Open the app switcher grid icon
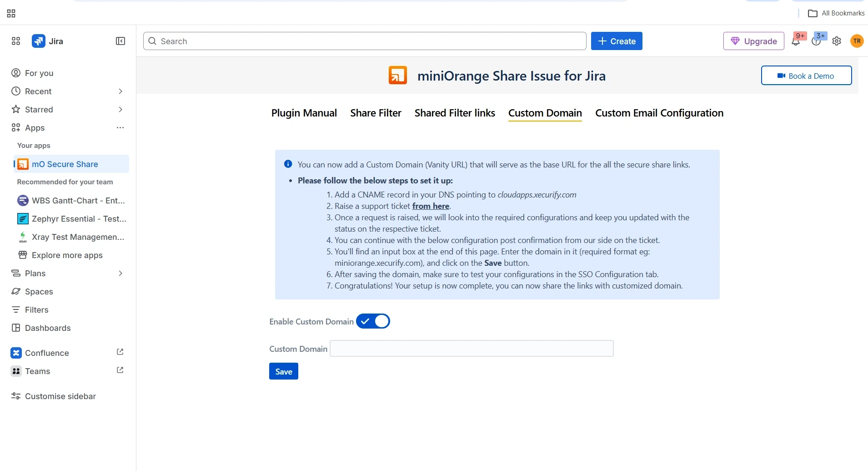The height and width of the screenshot is (471, 868). pyautogui.click(x=16, y=41)
